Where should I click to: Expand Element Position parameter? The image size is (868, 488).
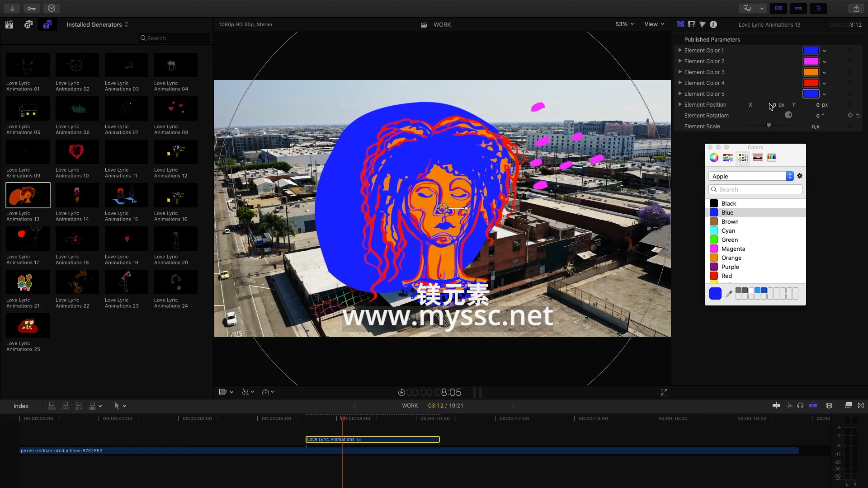point(679,104)
